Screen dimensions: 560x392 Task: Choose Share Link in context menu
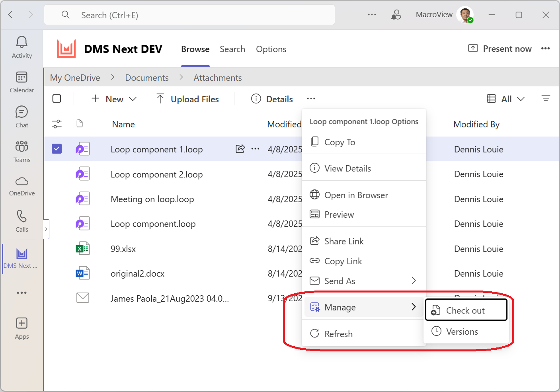(x=364, y=241)
